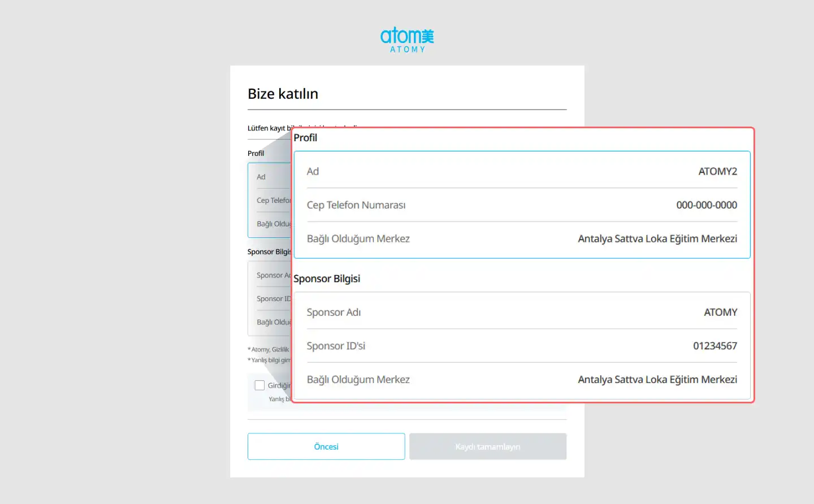Screen dimensions: 814x504
Task: Click Bağlı Olduğum Merkez label under enlarged Sponsor Bilgisi
Action: [x=358, y=380]
